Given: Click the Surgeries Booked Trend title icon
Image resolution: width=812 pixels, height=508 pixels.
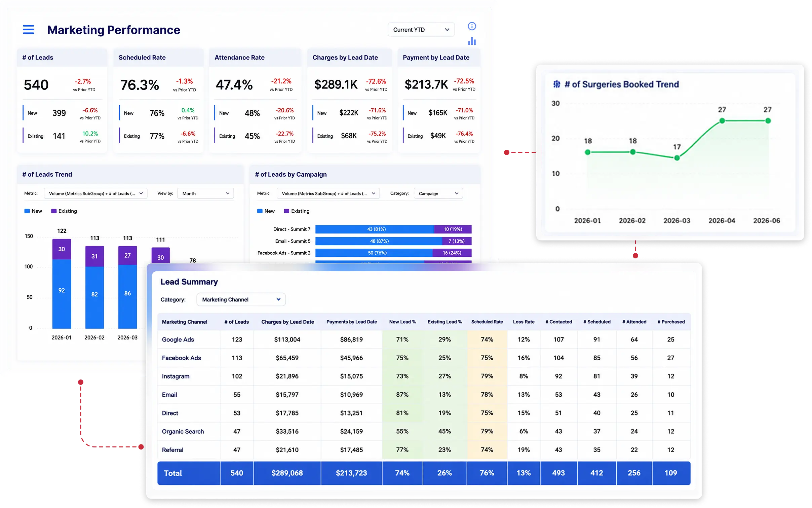Looking at the screenshot, I should 557,84.
